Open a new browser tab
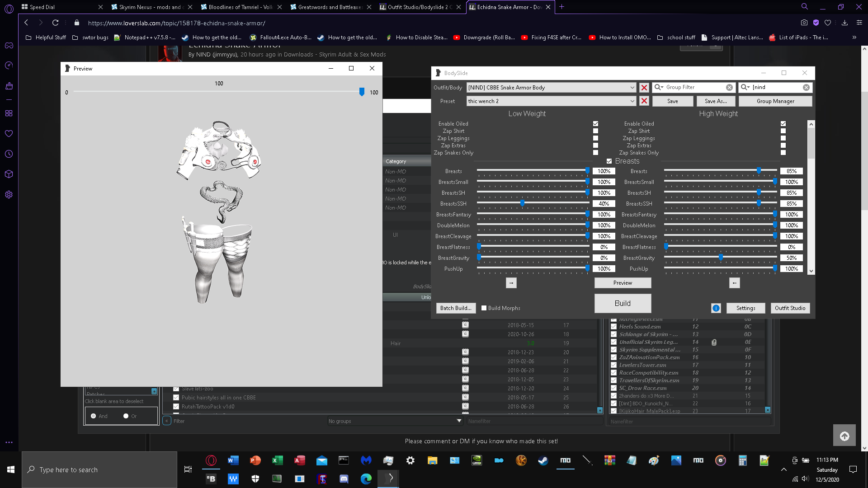Image resolution: width=868 pixels, height=488 pixels. click(x=561, y=7)
